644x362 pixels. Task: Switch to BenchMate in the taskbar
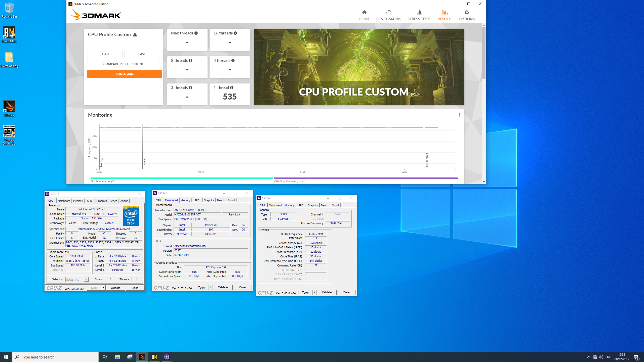(x=154, y=357)
